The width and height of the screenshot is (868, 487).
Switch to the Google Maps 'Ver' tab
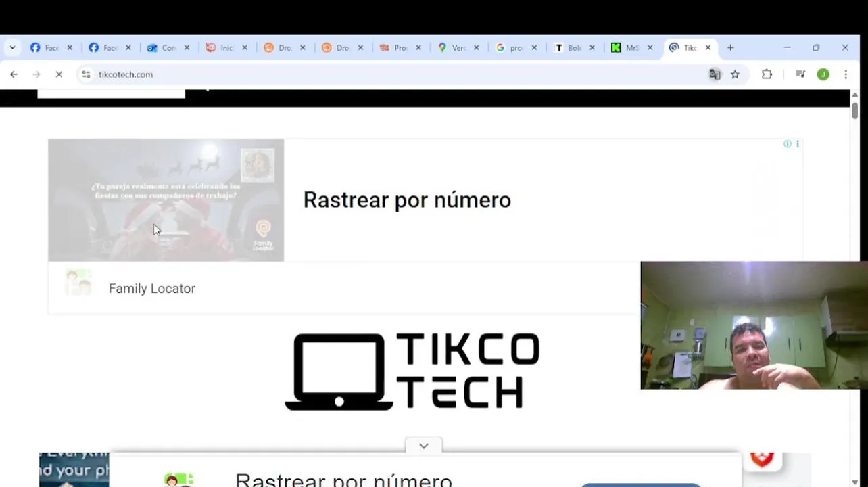(x=452, y=48)
